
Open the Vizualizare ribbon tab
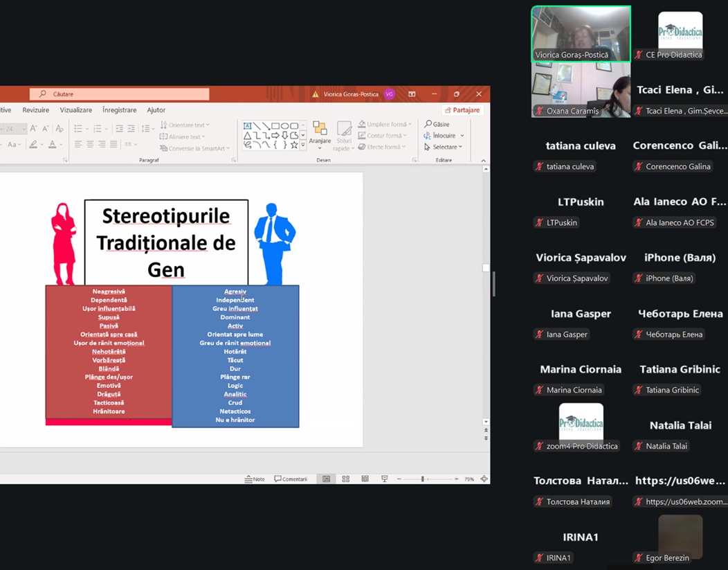(x=75, y=110)
